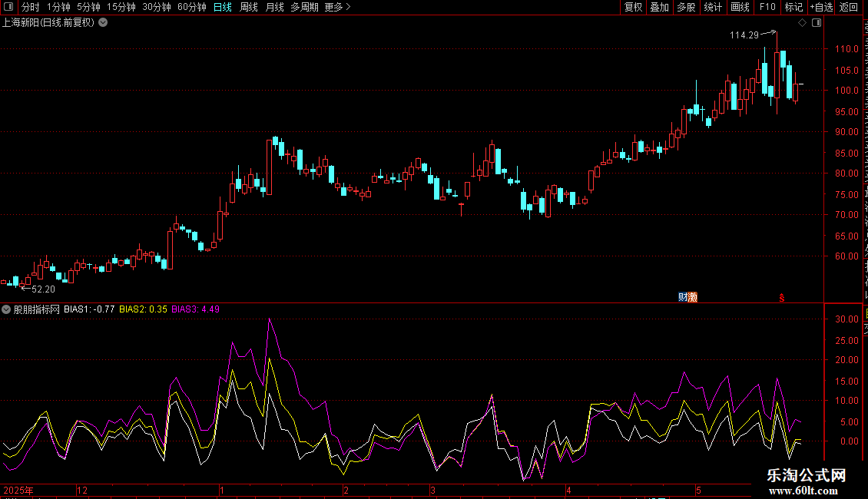868x499 pixels.
Task: Click the 股朋指标网 indicator name
Action: (37, 309)
